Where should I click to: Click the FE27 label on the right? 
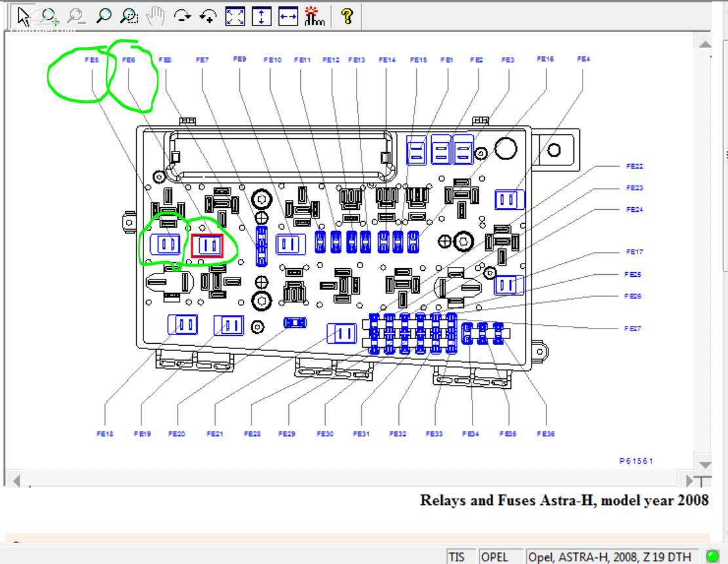coord(633,329)
